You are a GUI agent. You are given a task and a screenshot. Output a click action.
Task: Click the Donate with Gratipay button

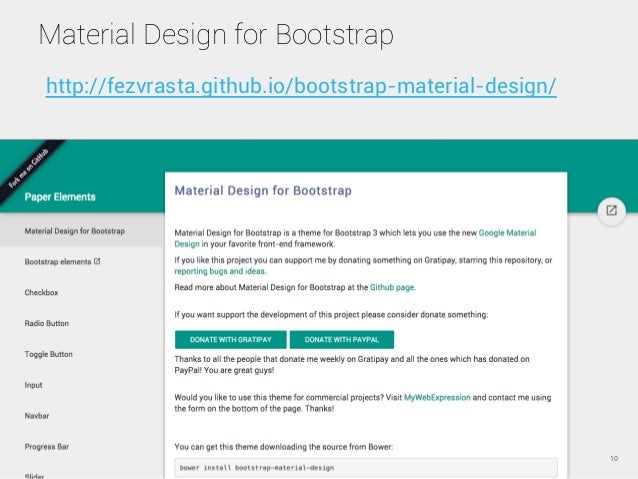point(231,340)
